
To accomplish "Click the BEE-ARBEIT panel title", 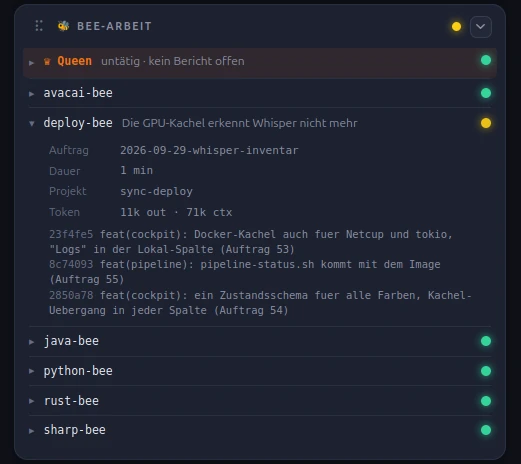I will tap(114, 26).
